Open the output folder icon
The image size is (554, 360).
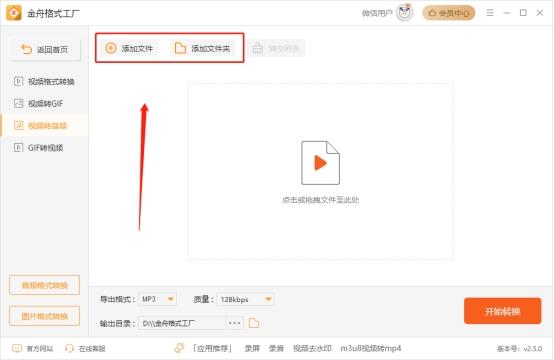pos(254,323)
